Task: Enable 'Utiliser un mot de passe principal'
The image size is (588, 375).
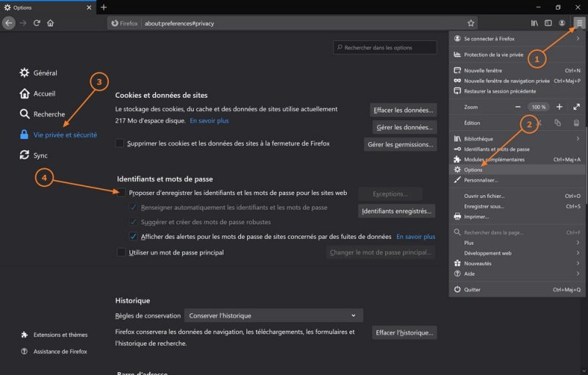Action: coord(121,252)
